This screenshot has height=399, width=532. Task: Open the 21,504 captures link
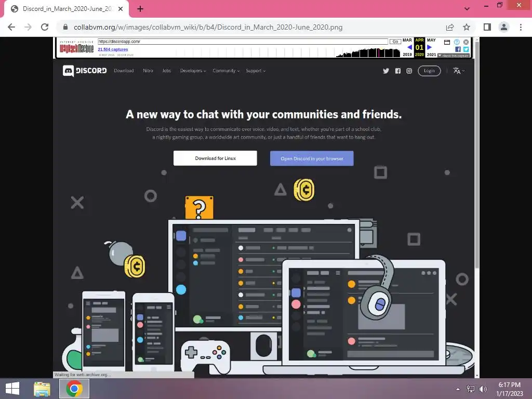(113, 49)
